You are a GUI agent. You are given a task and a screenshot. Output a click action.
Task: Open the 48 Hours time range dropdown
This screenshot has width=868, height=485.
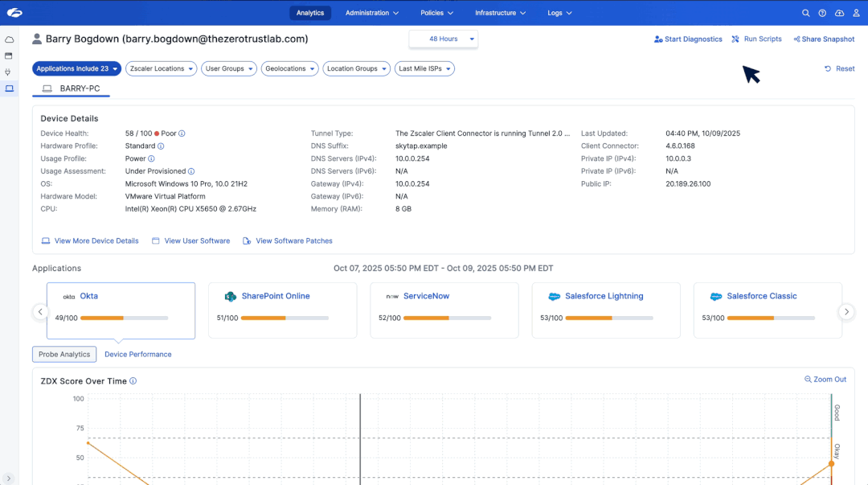click(444, 39)
